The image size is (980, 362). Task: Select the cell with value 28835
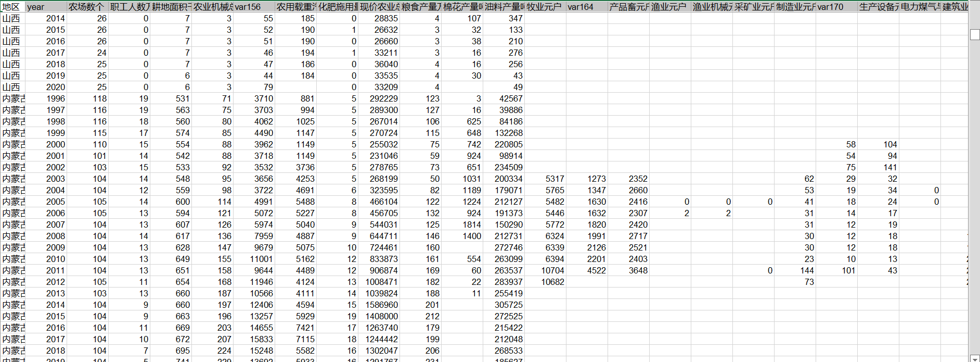click(379, 18)
